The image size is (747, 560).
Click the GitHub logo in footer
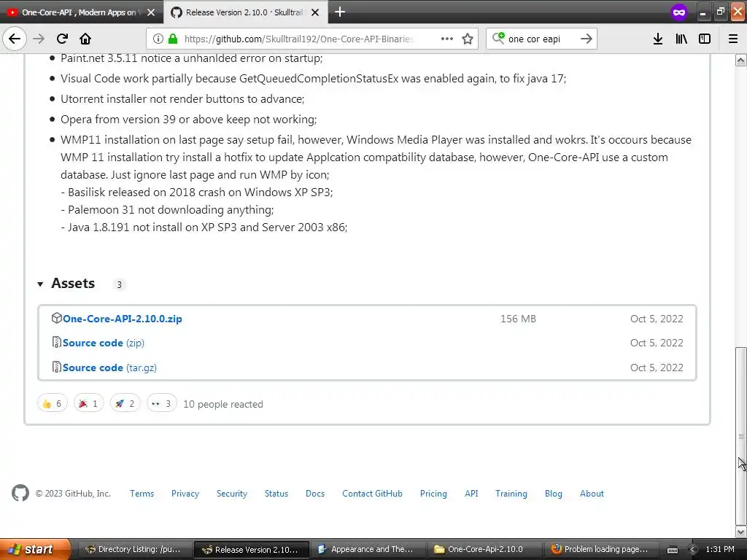click(x=20, y=493)
